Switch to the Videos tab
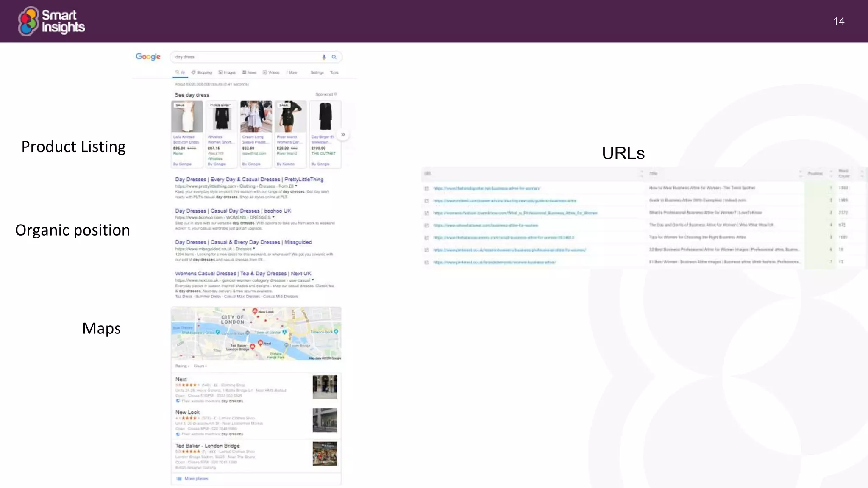This screenshot has width=868, height=488. pyautogui.click(x=271, y=72)
